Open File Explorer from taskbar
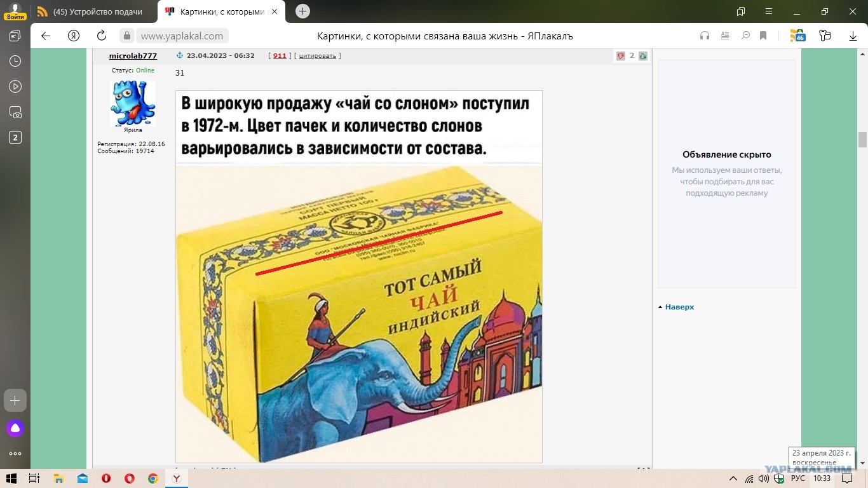 point(58,478)
